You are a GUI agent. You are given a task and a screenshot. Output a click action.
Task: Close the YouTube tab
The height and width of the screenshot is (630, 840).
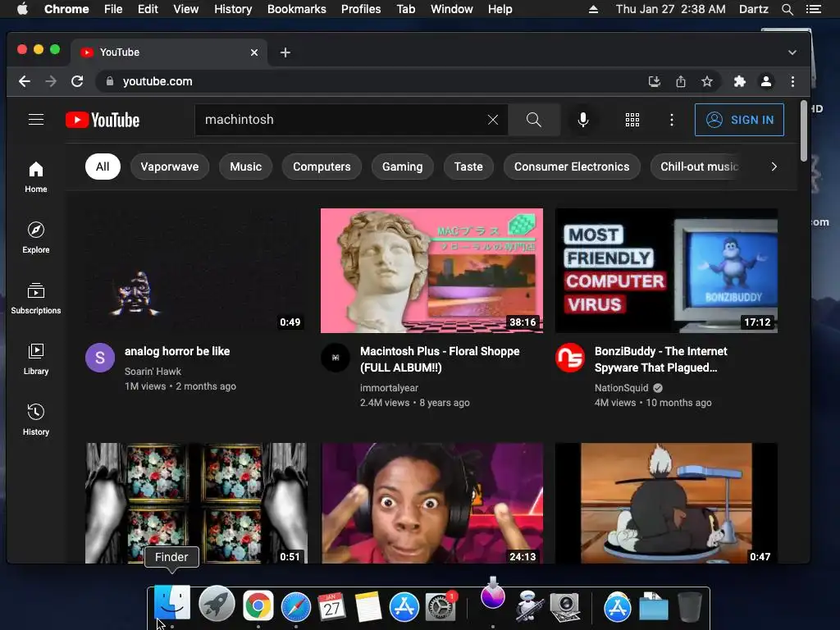[x=254, y=52]
